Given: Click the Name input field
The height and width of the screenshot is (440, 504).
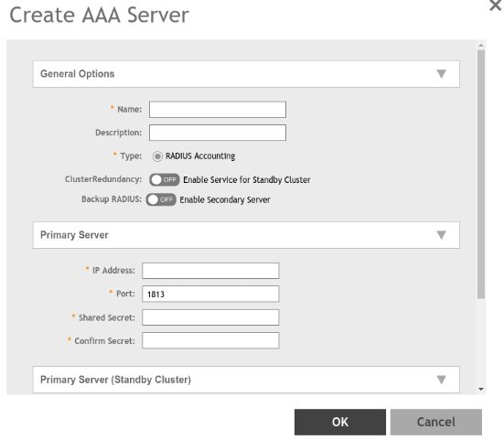Looking at the screenshot, I should click(x=218, y=110).
